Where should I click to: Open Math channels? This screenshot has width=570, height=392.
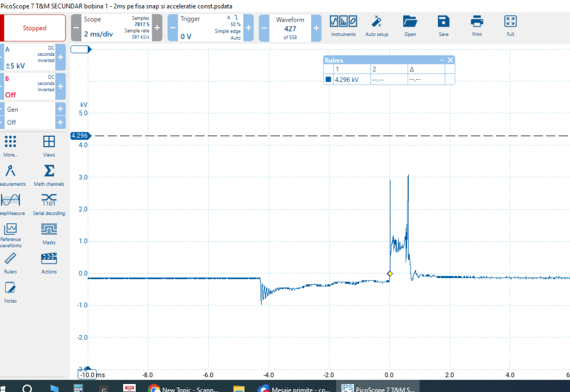click(49, 175)
